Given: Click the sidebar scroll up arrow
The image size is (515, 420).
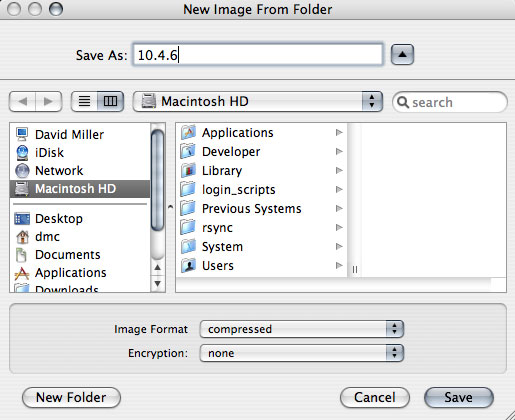Looking at the screenshot, I should pos(157,267).
